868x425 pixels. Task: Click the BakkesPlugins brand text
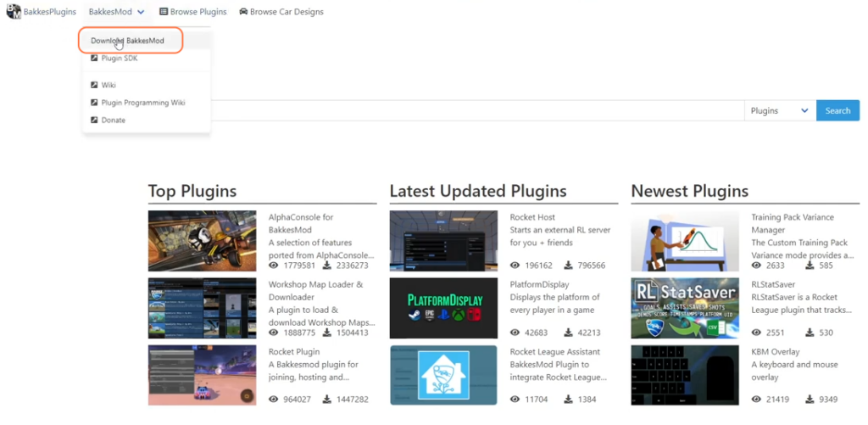(x=50, y=12)
